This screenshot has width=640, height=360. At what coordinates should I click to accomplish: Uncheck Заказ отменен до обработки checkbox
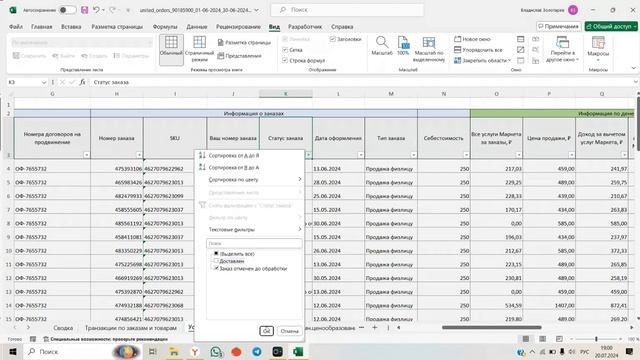click(x=216, y=268)
